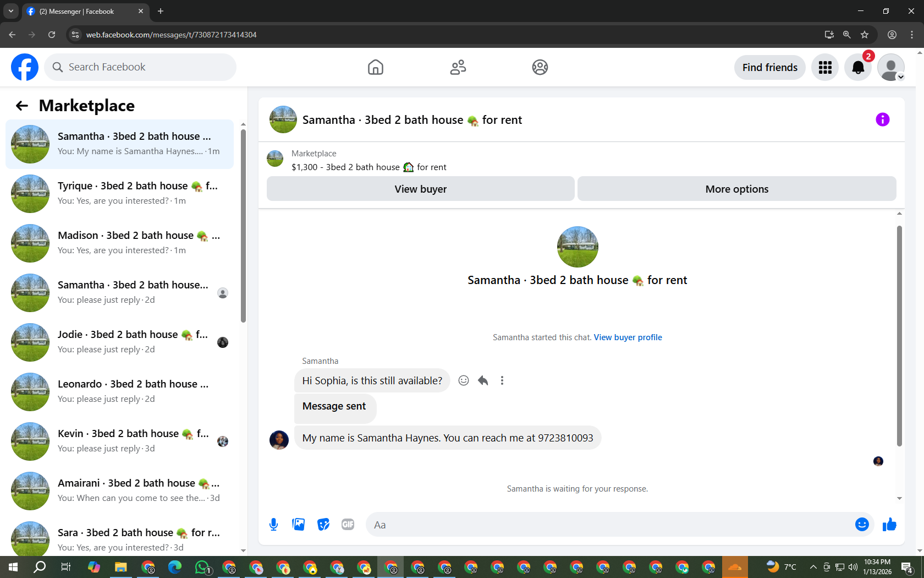
Task: Click the Facebook logo
Action: coord(25,67)
